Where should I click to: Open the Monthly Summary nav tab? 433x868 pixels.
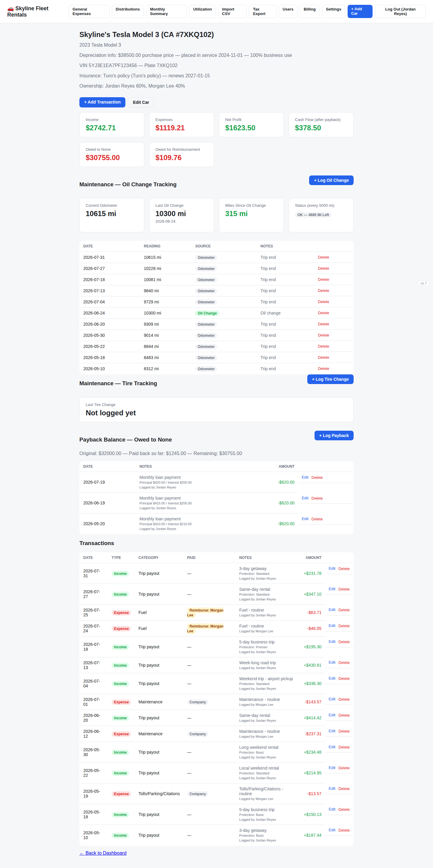(166, 11)
